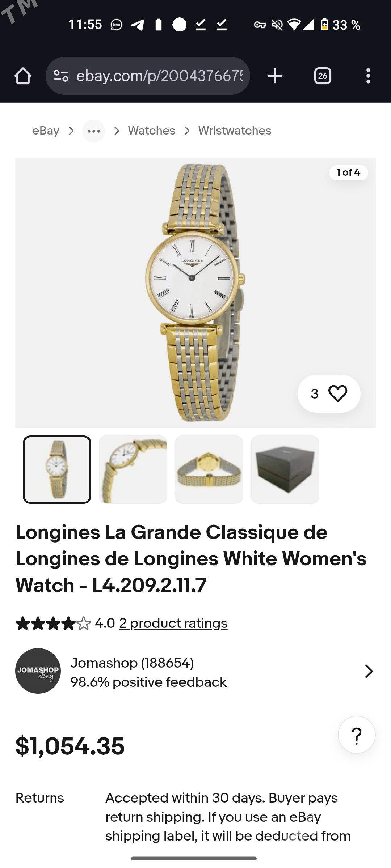Viewport: 391px width, 868px height.
Task: Tap the main Longines watch image
Action: (195, 293)
